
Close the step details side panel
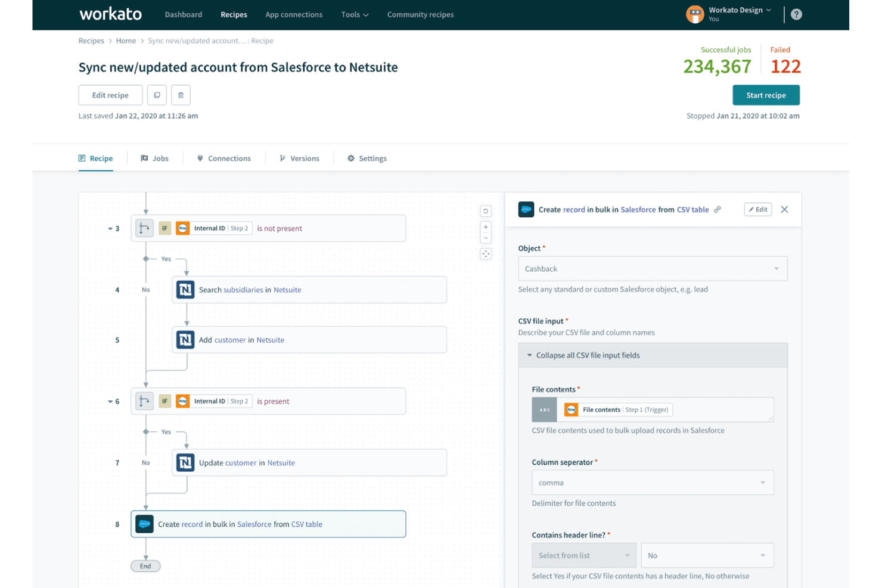[x=784, y=210]
